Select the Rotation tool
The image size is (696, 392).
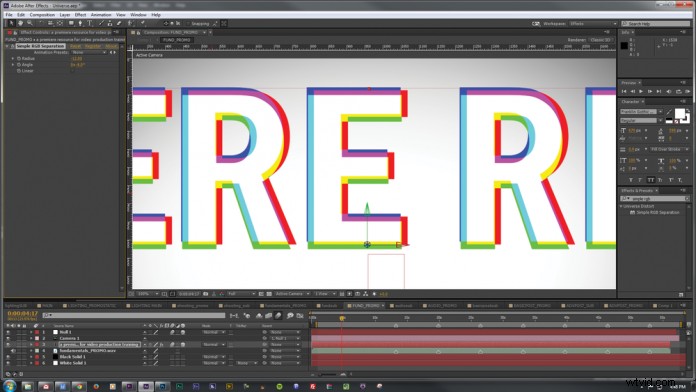42,23
